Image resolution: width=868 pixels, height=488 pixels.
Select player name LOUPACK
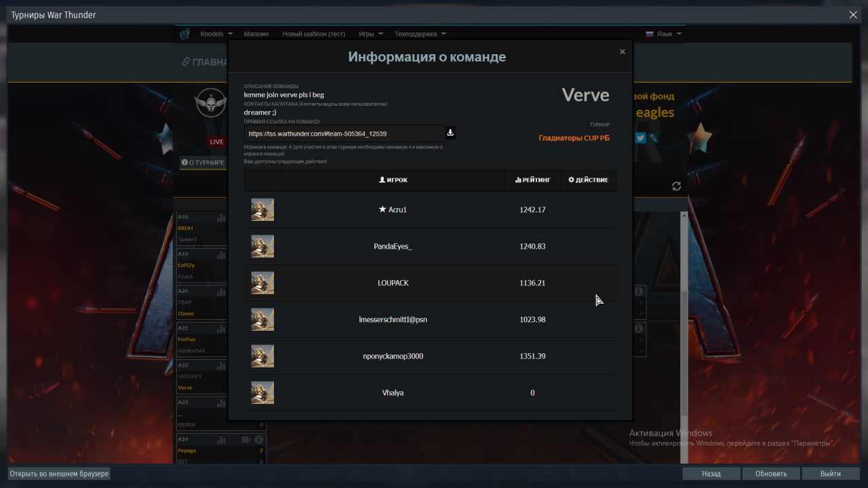tap(393, 283)
